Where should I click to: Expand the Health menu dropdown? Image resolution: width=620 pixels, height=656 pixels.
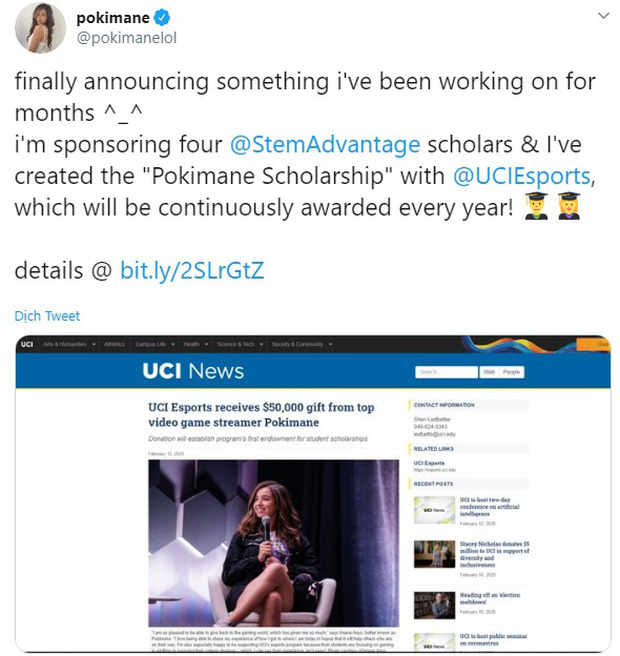pos(195,344)
